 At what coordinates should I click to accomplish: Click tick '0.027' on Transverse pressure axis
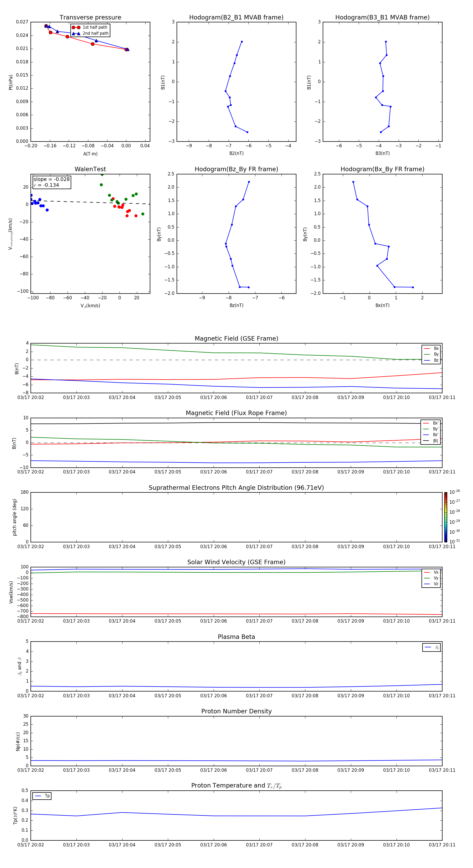[22, 22]
